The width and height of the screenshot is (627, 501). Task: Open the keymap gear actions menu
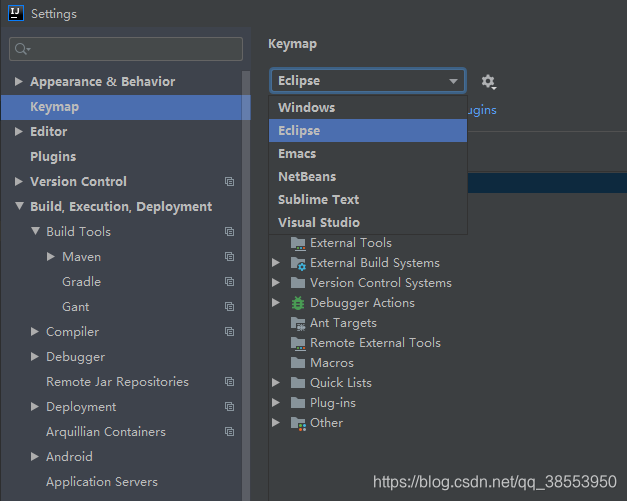click(488, 82)
